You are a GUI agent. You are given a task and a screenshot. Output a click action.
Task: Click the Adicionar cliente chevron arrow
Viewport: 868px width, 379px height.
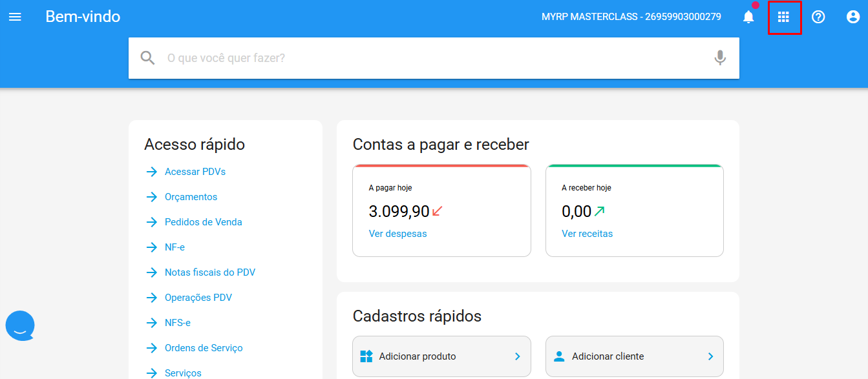tap(710, 356)
